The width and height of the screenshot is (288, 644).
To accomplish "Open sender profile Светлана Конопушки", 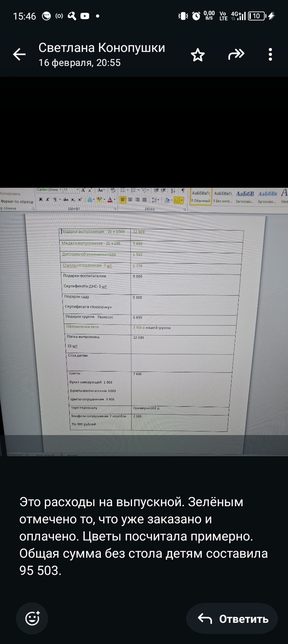I will coord(102,48).
